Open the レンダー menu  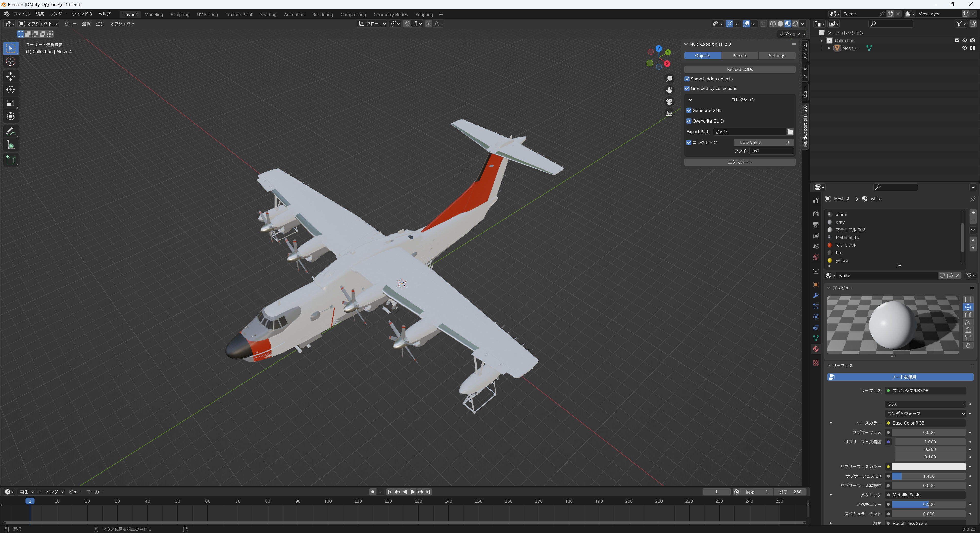tap(58, 14)
